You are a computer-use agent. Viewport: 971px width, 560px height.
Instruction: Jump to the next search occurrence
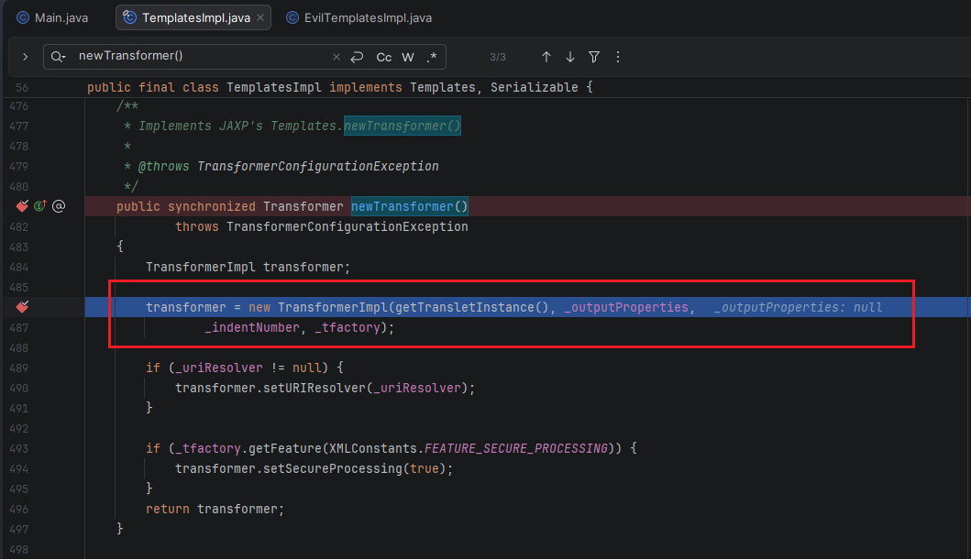coord(570,57)
